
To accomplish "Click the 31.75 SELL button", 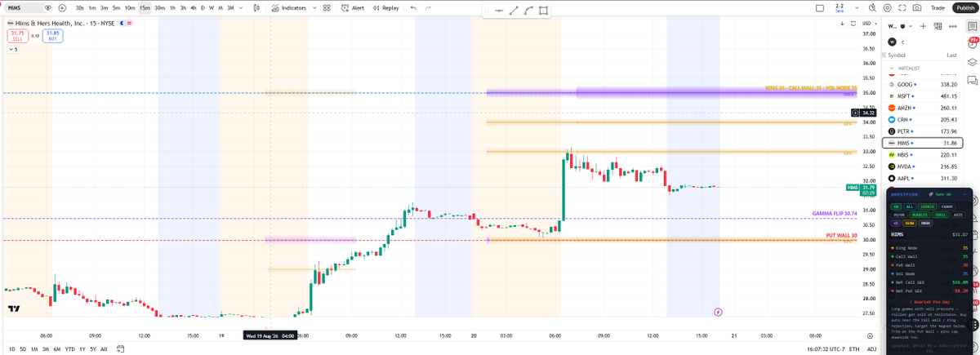I will 17,36.
